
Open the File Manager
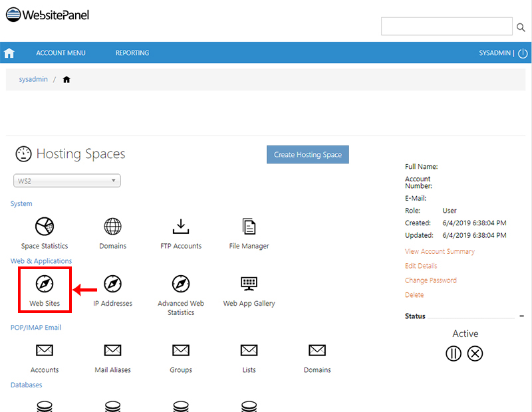click(249, 228)
